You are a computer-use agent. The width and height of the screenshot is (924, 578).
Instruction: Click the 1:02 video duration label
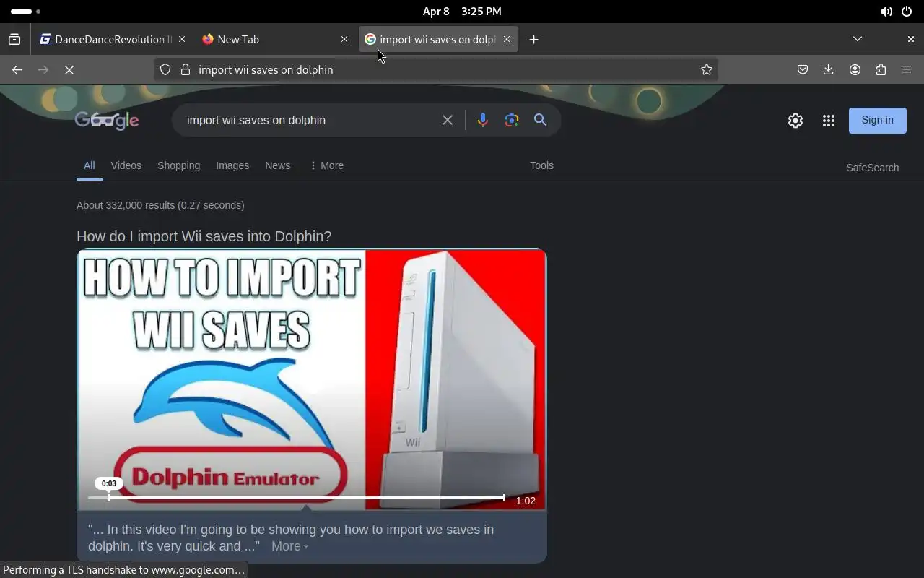(526, 501)
